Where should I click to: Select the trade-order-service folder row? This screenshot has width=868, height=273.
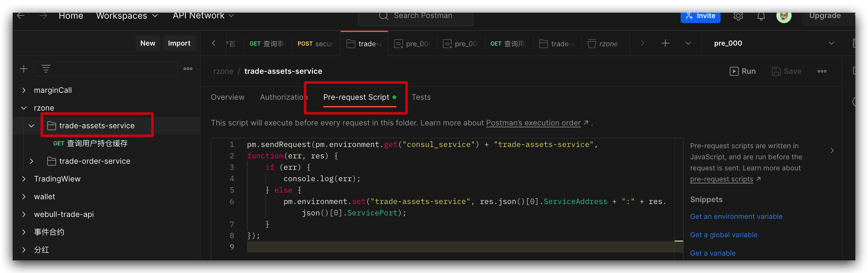pos(107,161)
